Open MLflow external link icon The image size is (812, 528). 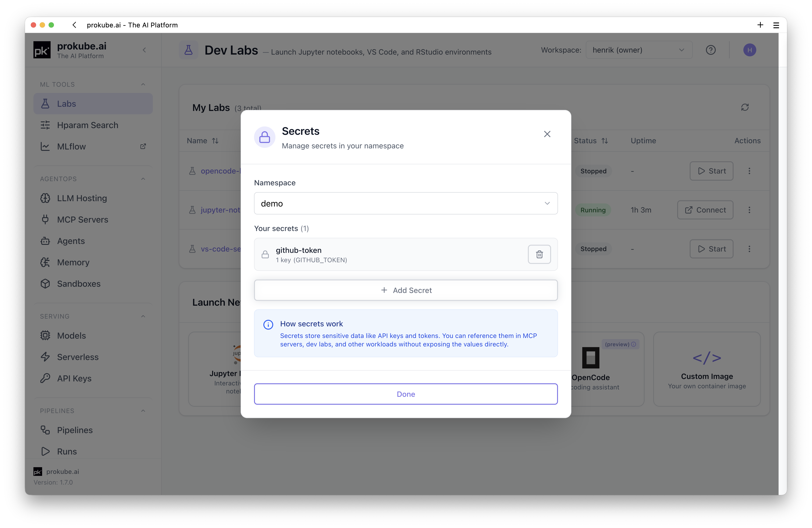pos(143,146)
